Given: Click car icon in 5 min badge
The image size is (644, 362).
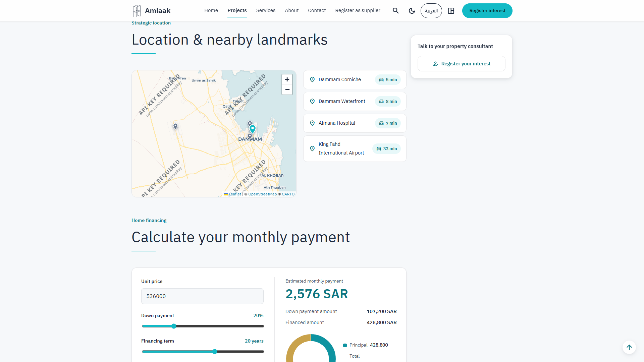Looking at the screenshot, I should pyautogui.click(x=381, y=80).
